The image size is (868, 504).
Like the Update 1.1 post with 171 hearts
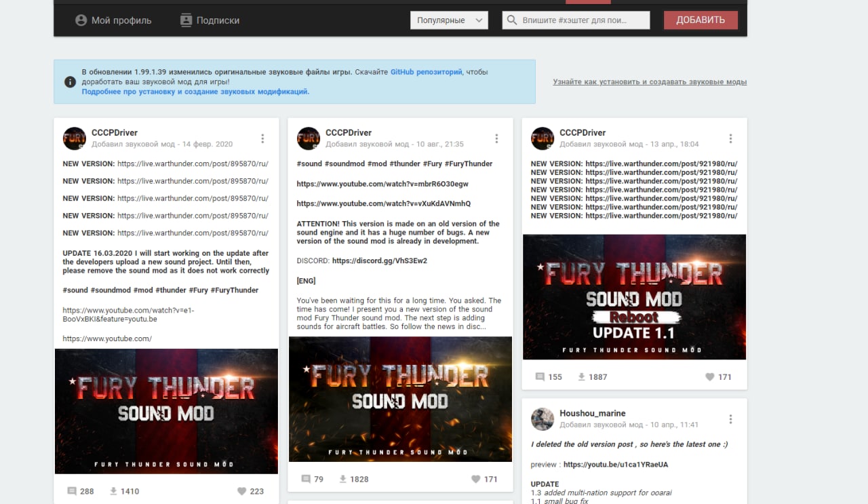click(x=709, y=376)
